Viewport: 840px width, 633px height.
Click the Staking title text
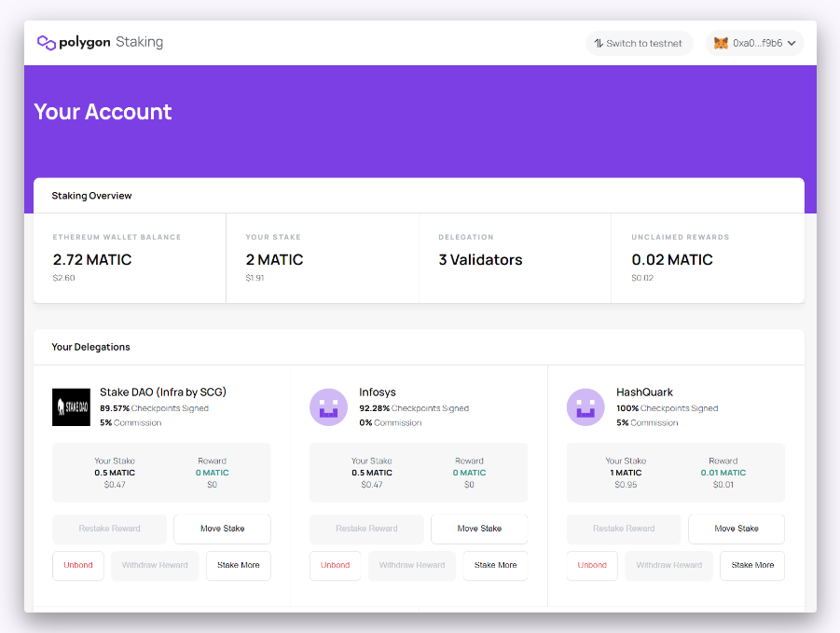click(x=139, y=42)
